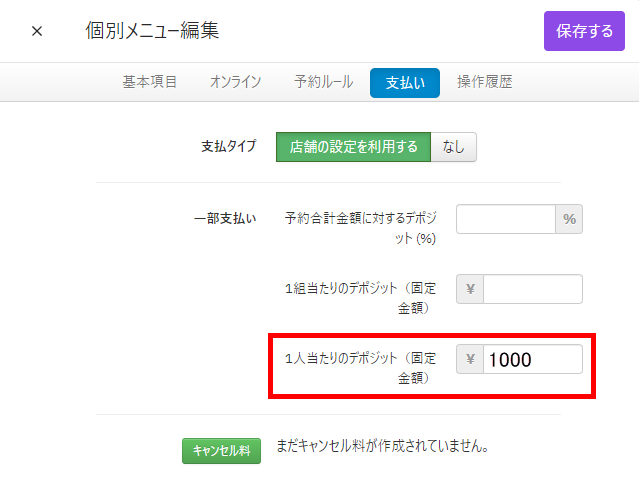The width and height of the screenshot is (639, 489).
Task: Close the menu editor with the X icon
Action: [37, 31]
